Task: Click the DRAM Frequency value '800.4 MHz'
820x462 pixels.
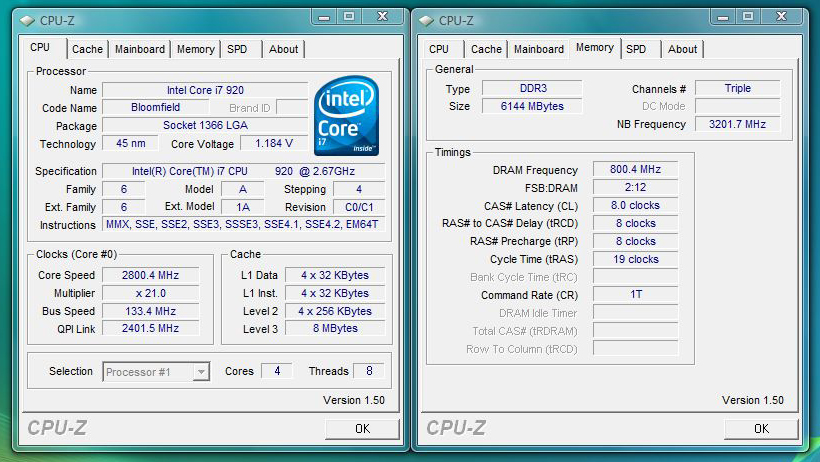Action: point(635,170)
